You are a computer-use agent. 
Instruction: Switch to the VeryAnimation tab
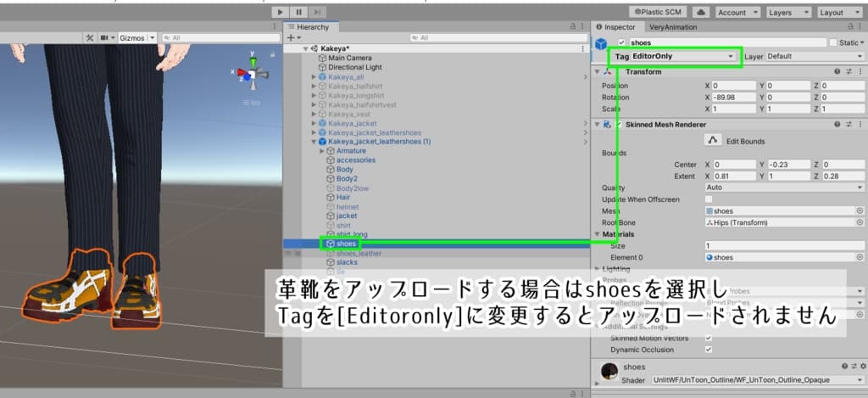(x=673, y=26)
